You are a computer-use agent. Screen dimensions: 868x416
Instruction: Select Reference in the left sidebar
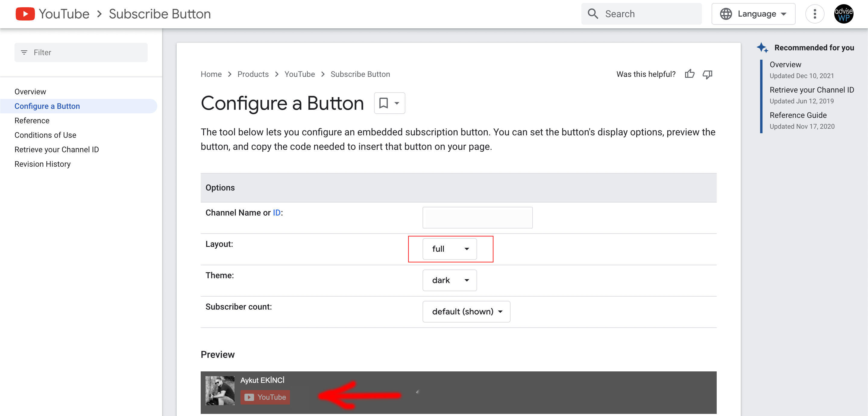(32, 121)
